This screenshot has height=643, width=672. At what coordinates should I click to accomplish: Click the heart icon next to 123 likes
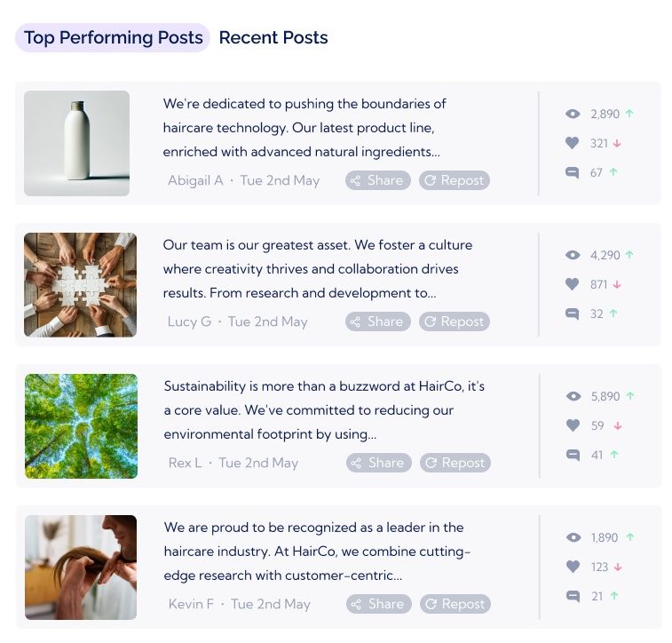coord(573,567)
